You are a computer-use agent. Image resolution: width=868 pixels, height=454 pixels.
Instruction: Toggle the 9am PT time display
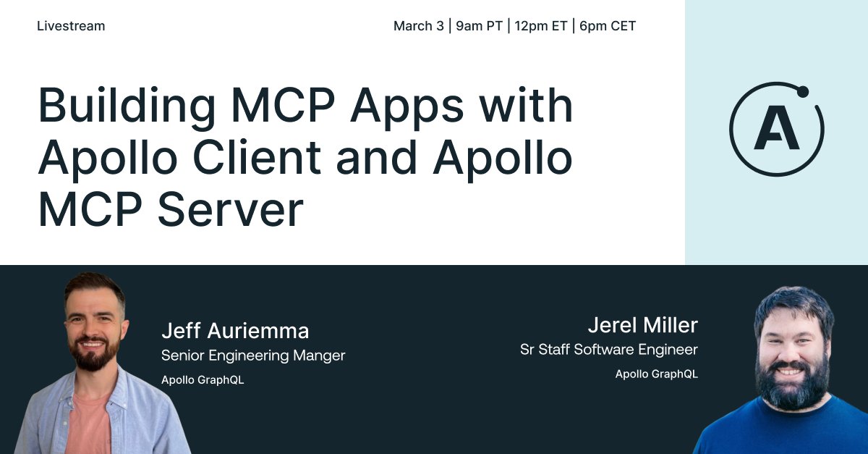478,25
